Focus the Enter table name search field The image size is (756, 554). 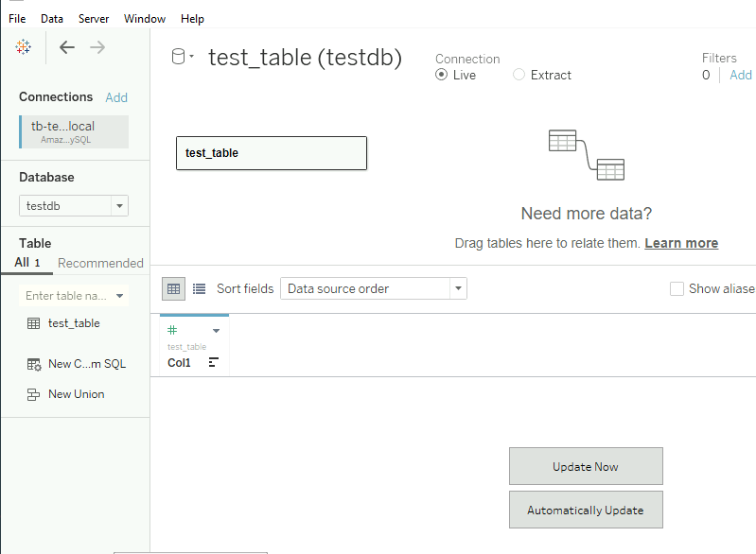[x=74, y=296]
